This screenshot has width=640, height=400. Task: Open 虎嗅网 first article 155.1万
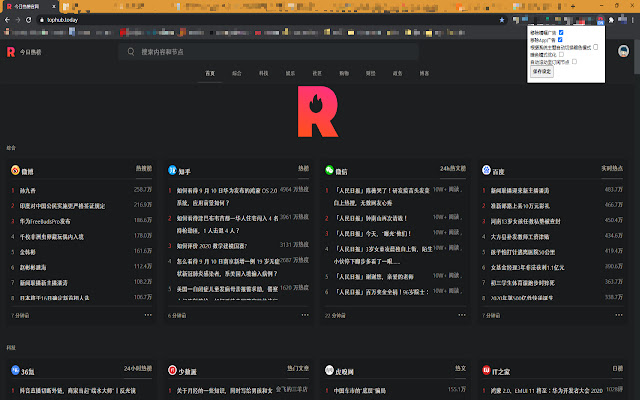359,391
